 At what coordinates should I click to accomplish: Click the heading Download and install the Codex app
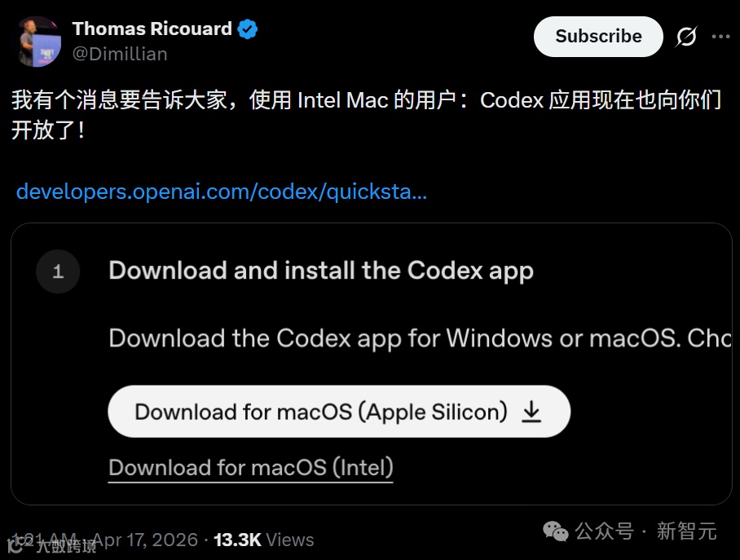click(321, 271)
